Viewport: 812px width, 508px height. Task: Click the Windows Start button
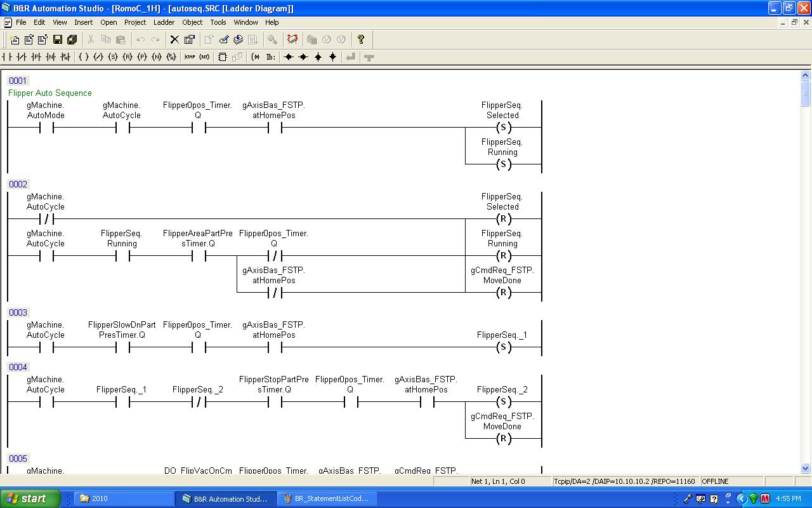[30, 498]
